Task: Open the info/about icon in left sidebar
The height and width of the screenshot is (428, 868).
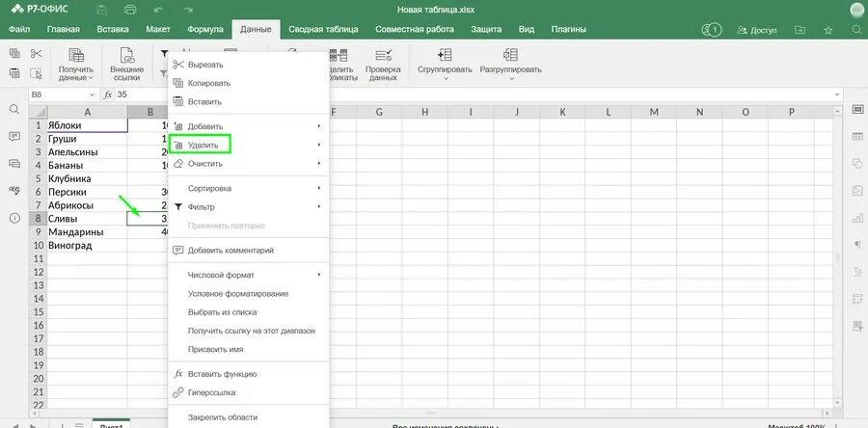Action: pos(14,218)
